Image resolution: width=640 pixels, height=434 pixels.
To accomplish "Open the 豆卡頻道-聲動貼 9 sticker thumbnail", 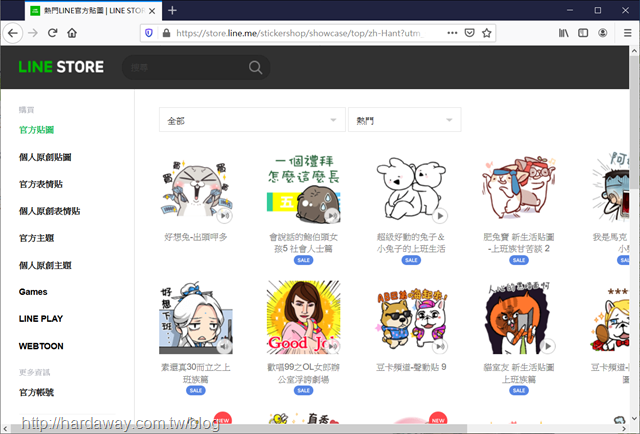I will [x=411, y=317].
